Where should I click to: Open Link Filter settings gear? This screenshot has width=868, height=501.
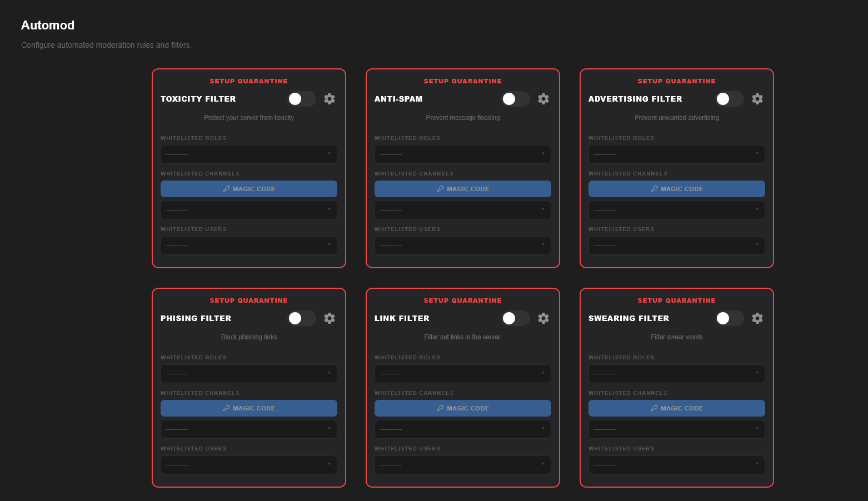tap(543, 318)
